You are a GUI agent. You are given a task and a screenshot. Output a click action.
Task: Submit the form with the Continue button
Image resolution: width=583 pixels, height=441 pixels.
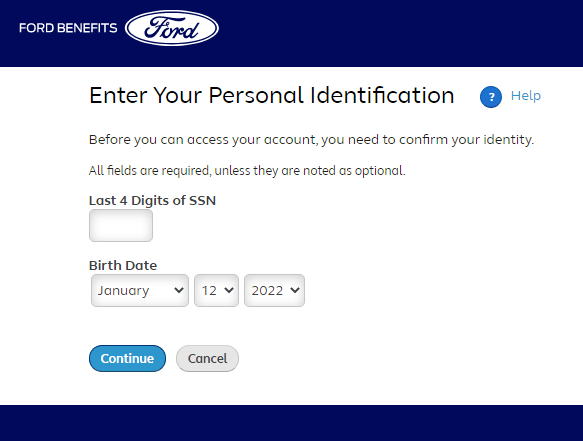(x=128, y=358)
